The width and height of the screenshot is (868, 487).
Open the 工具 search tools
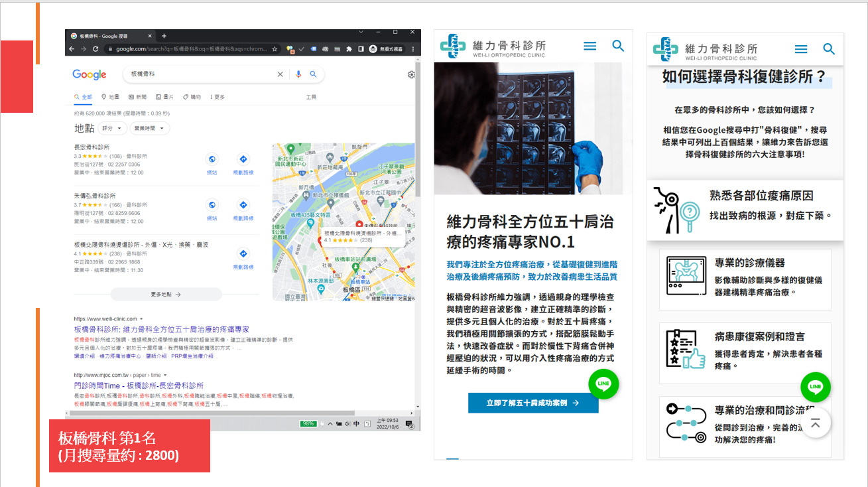tap(311, 97)
